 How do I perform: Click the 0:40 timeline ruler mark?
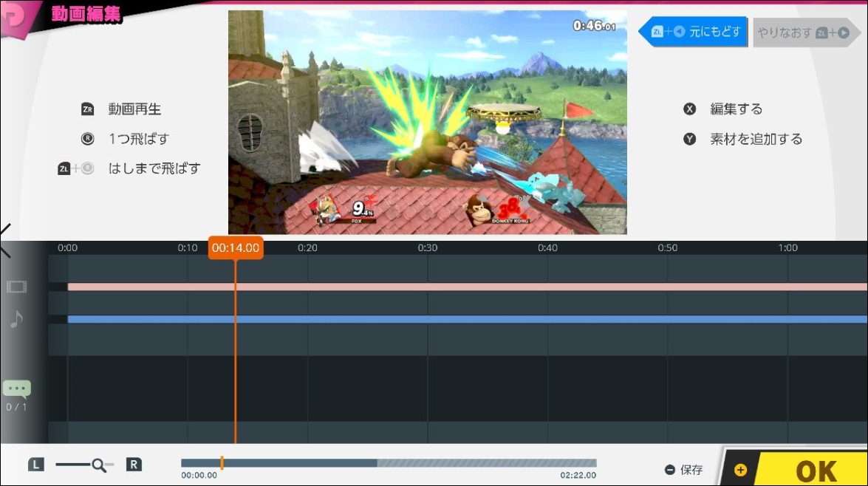coord(547,248)
